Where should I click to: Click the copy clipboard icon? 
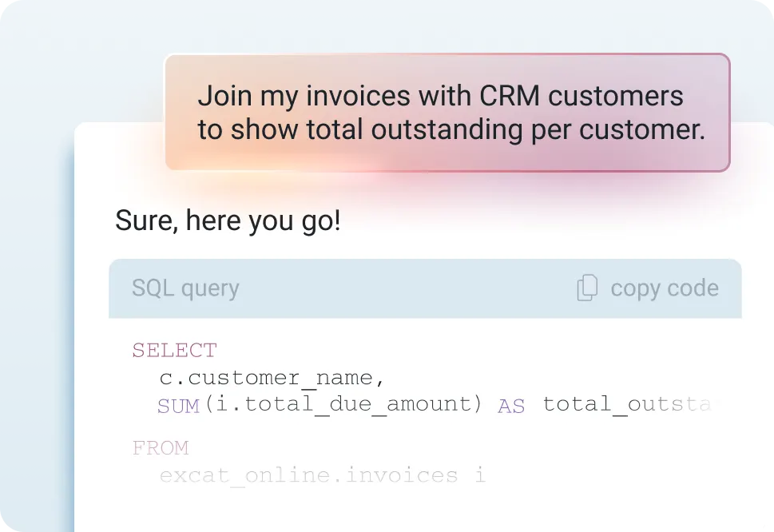[x=587, y=288]
